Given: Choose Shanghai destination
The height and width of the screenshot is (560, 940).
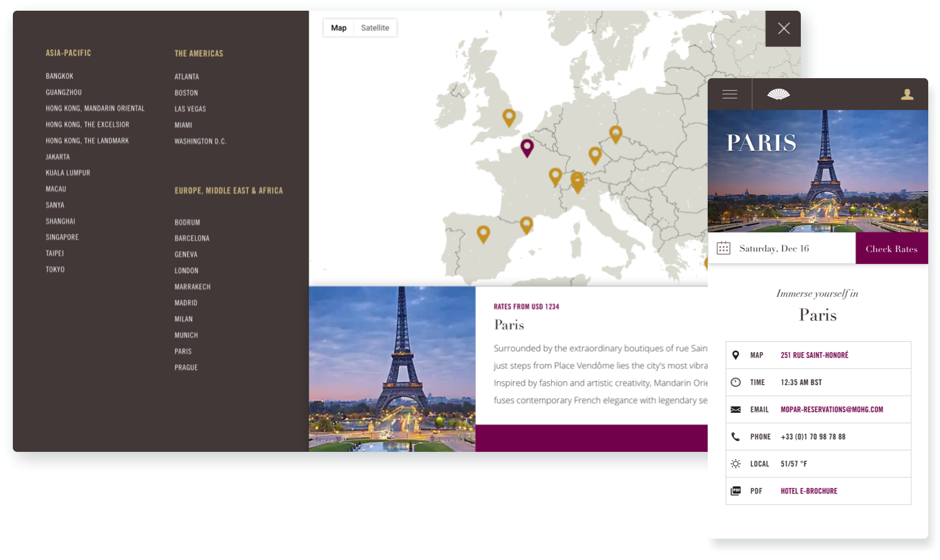Looking at the screenshot, I should [60, 221].
